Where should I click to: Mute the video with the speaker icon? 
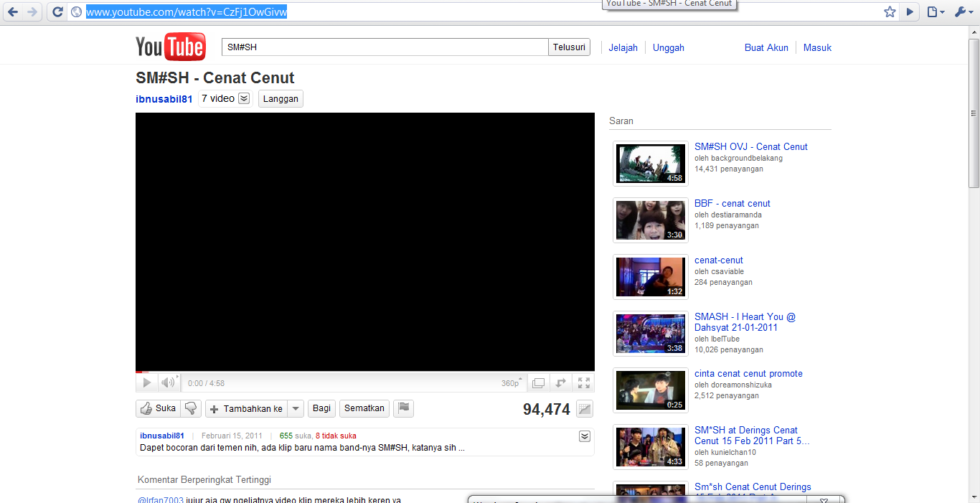pyautogui.click(x=169, y=383)
